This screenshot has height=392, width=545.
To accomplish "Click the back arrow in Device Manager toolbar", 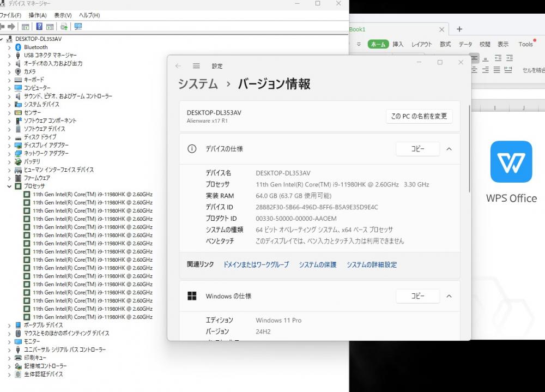I will coord(2,26).
